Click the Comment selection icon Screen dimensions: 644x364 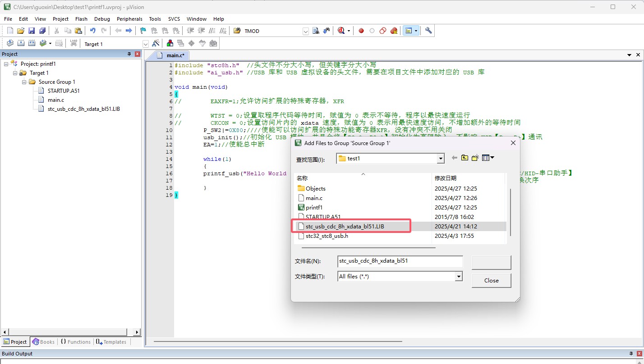212,31
